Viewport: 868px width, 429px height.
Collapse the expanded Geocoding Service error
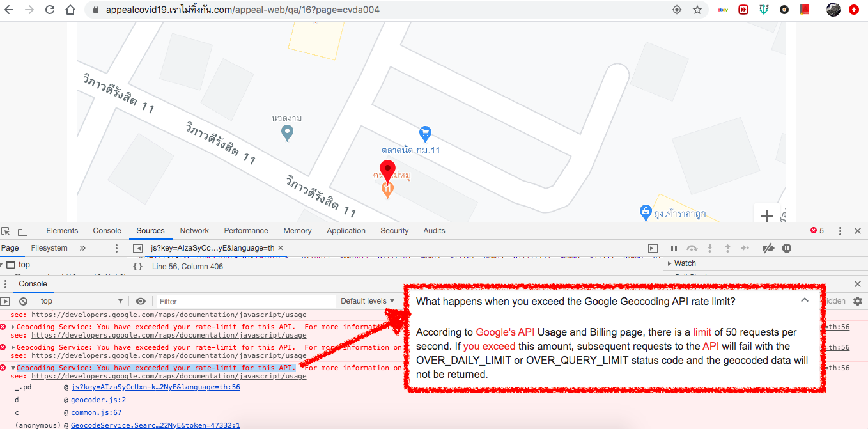pyautogui.click(x=13, y=368)
